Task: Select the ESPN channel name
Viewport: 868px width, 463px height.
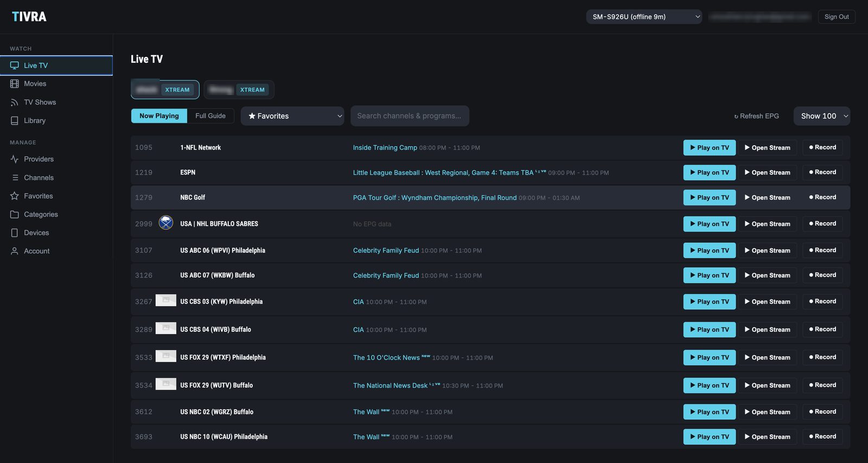Action: click(188, 172)
